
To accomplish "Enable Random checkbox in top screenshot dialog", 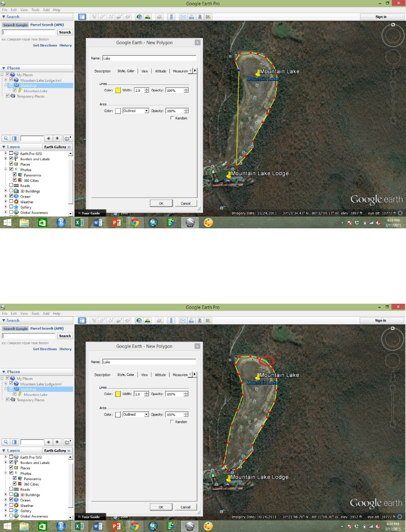I will tap(172, 118).
